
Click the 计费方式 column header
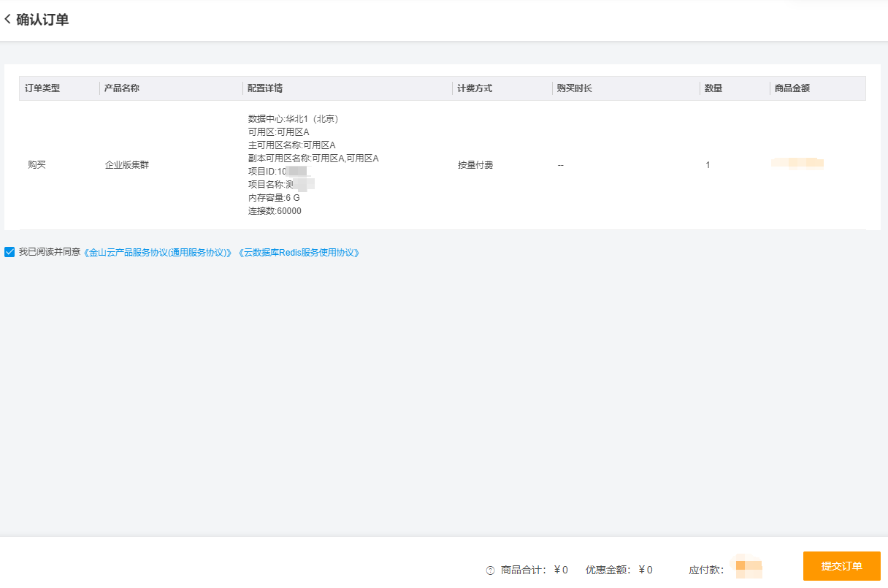point(475,88)
